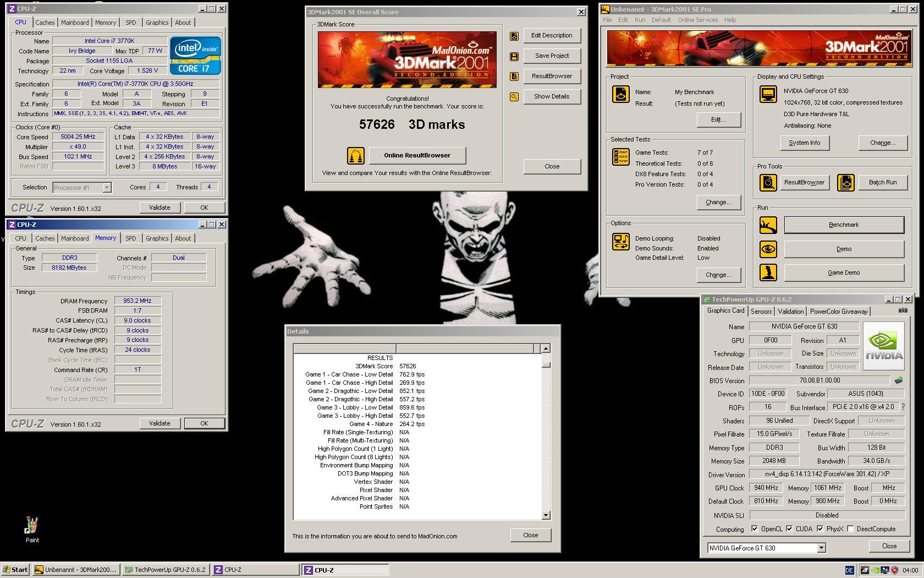Click the GPU-Z Name field
Viewport: 924px width, 578px height.
pyautogui.click(x=804, y=326)
